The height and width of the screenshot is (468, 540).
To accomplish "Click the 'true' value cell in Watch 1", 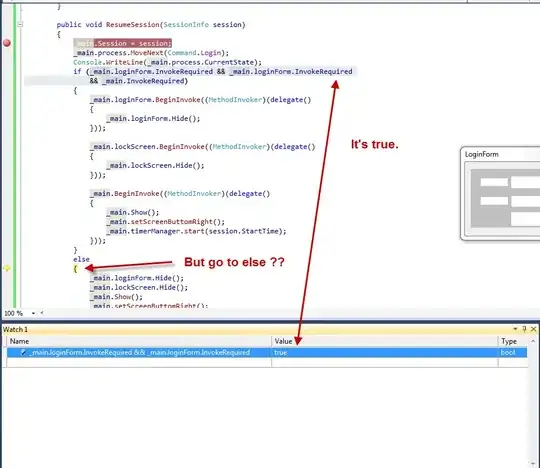I will coord(385,352).
